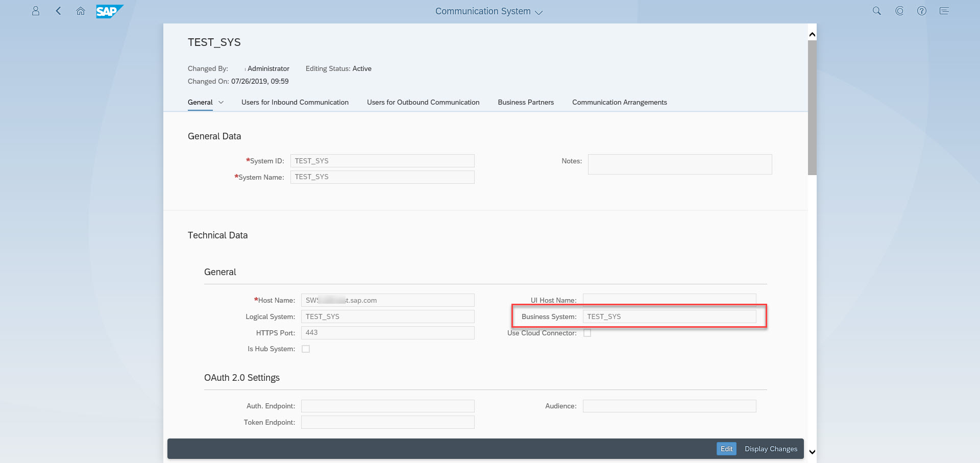Screen dimensions: 980x463
Task: Click the OAuth 2.0 Settings heading
Action: coord(242,378)
